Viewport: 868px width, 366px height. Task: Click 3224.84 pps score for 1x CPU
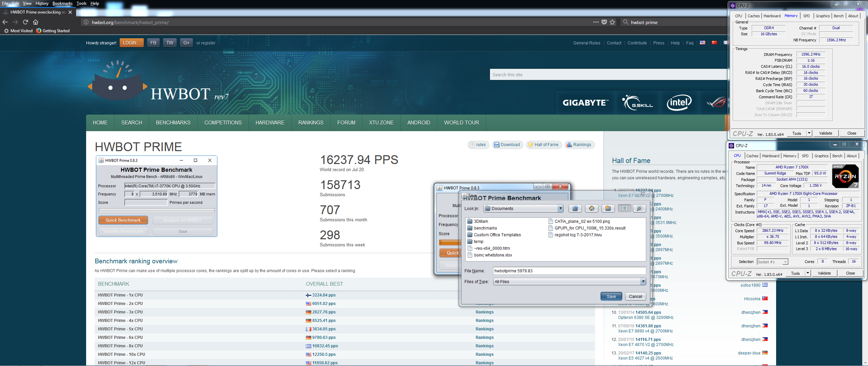coord(324,295)
